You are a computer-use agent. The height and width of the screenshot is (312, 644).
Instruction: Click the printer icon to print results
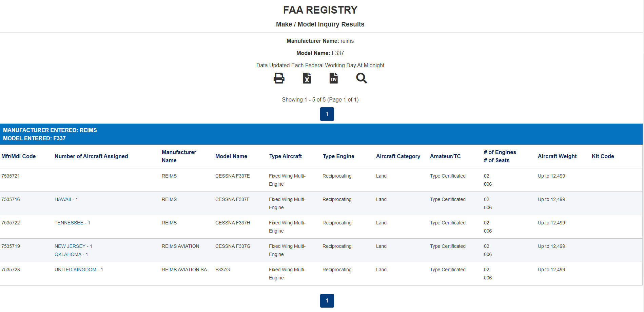(x=279, y=78)
